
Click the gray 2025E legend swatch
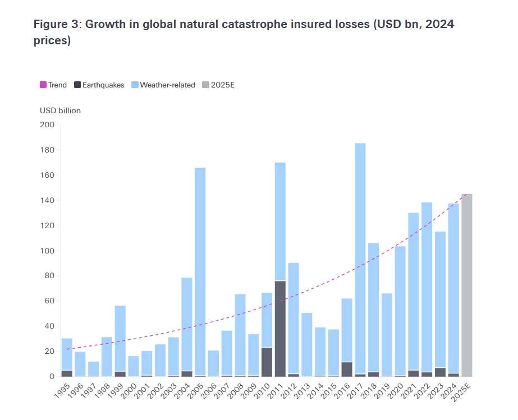(x=206, y=85)
